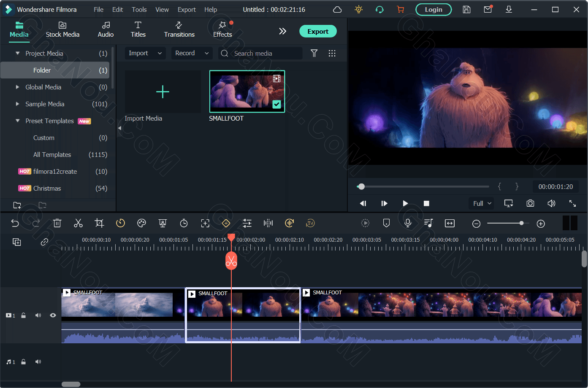Enter fullscreen preview mode

tap(572, 203)
